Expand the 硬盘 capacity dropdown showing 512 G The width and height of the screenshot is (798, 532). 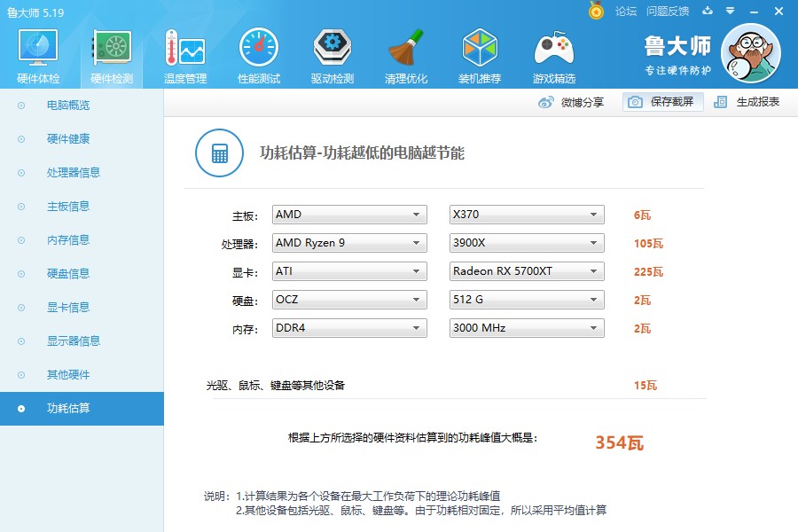pyautogui.click(x=527, y=300)
